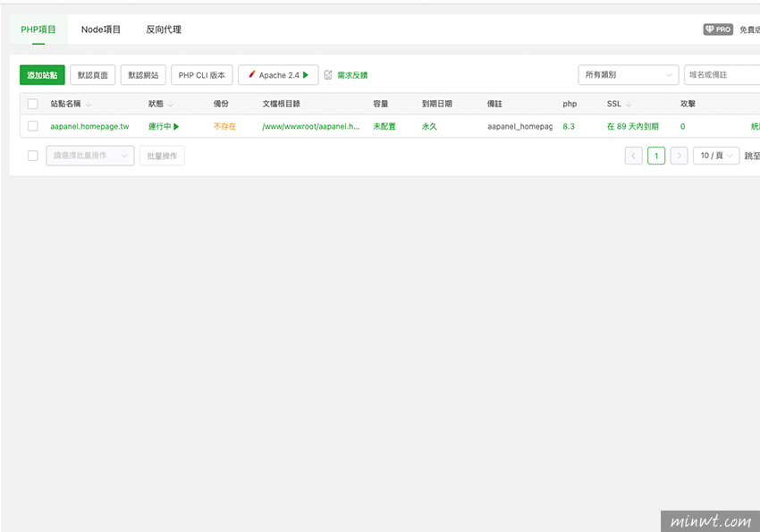The image size is (760, 532).
Task: Open the aapanel.homepage.tw site link
Action: pos(89,126)
